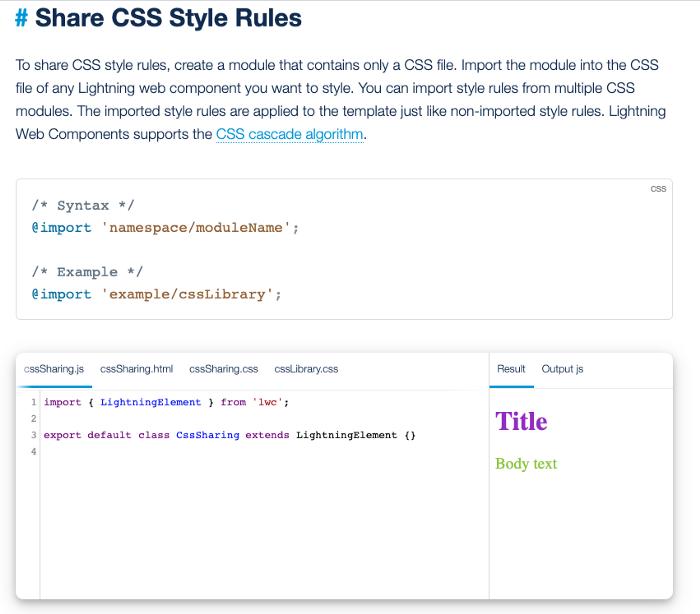
Task: Switch to the Result preview tab
Action: point(511,369)
